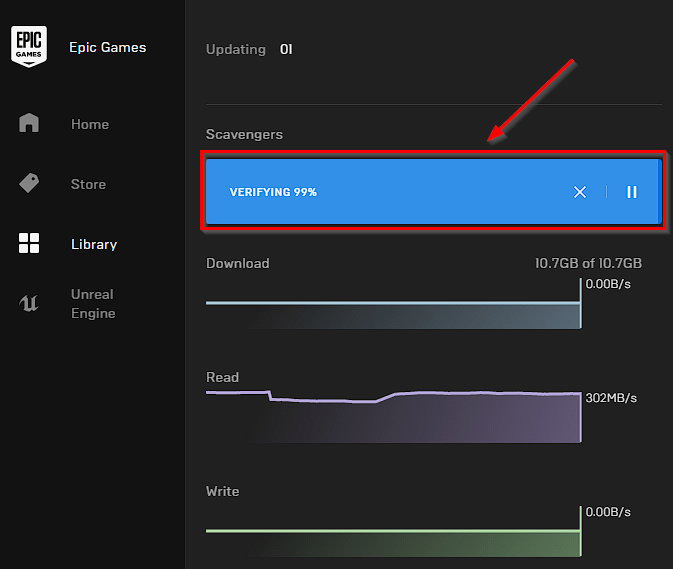
Task: Pause the Scavengers verifying process
Action: coord(632,192)
